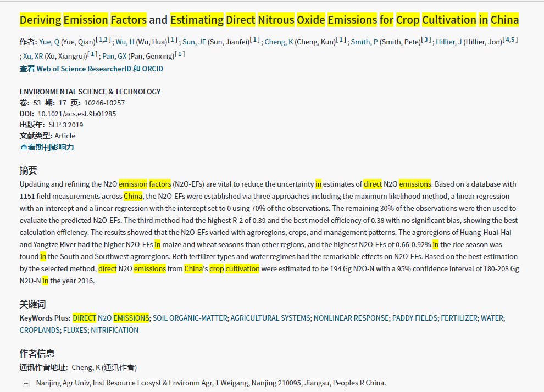Open author link Wu, H
Screen dimensions: 544x392
click(125, 42)
